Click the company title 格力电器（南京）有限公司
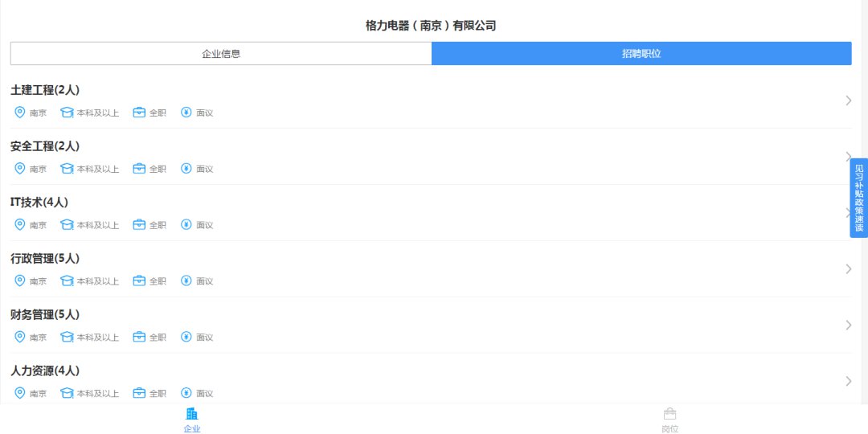This screenshot has width=868, height=434. [x=431, y=26]
